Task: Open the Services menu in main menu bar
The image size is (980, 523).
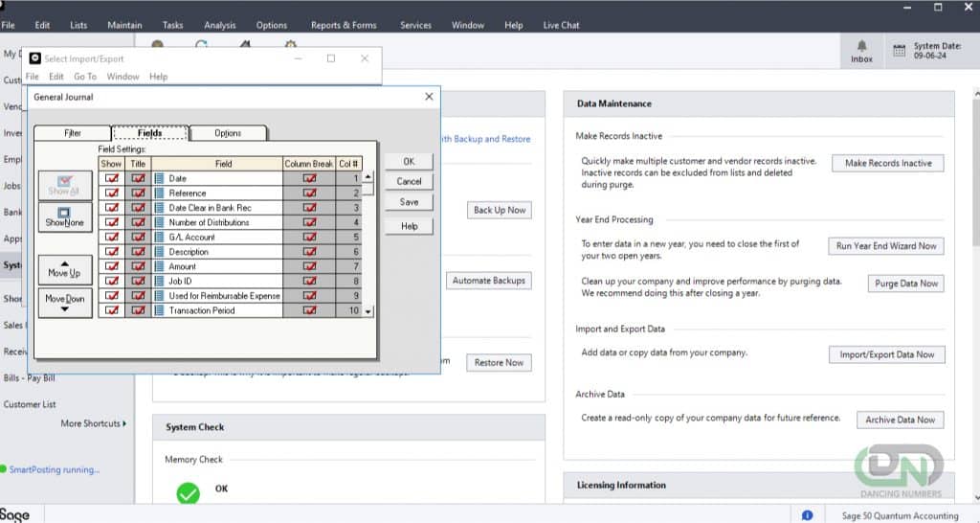Action: pyautogui.click(x=415, y=25)
